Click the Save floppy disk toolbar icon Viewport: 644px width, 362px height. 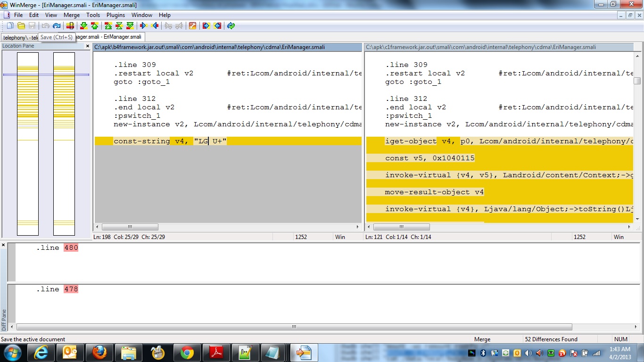click(x=32, y=26)
